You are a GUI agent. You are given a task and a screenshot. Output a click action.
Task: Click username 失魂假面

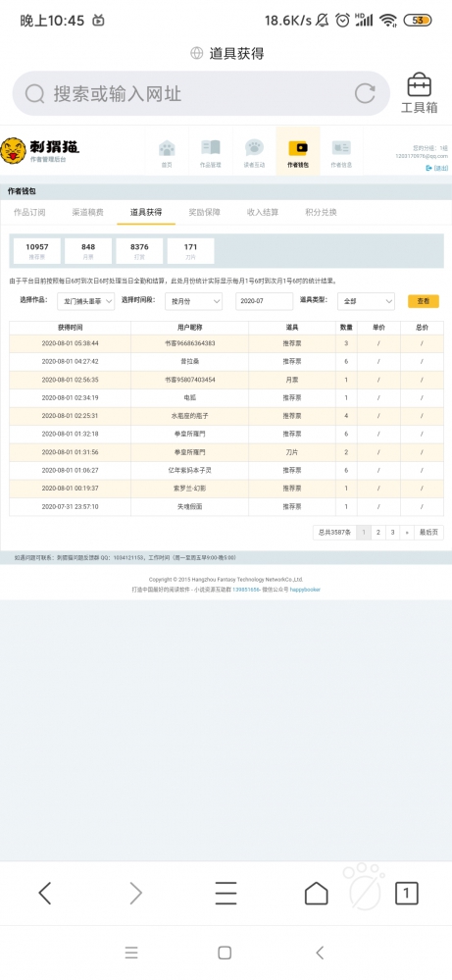click(190, 506)
